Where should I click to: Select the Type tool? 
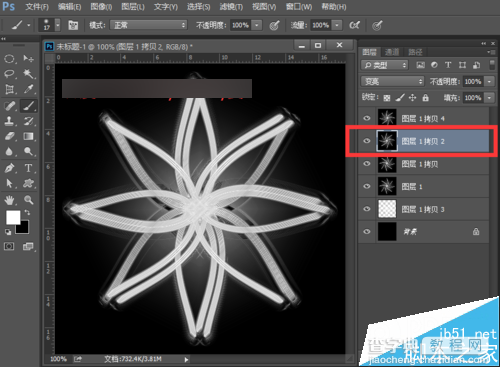tap(29, 168)
